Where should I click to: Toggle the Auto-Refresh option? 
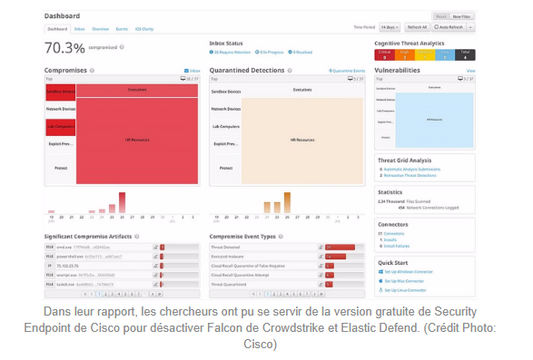448,27
